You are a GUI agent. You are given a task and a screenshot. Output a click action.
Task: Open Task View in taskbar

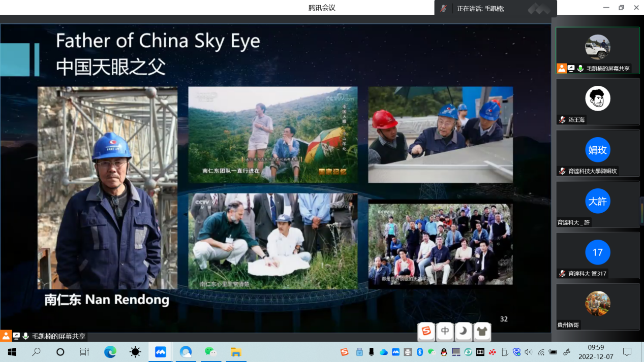coord(84,352)
